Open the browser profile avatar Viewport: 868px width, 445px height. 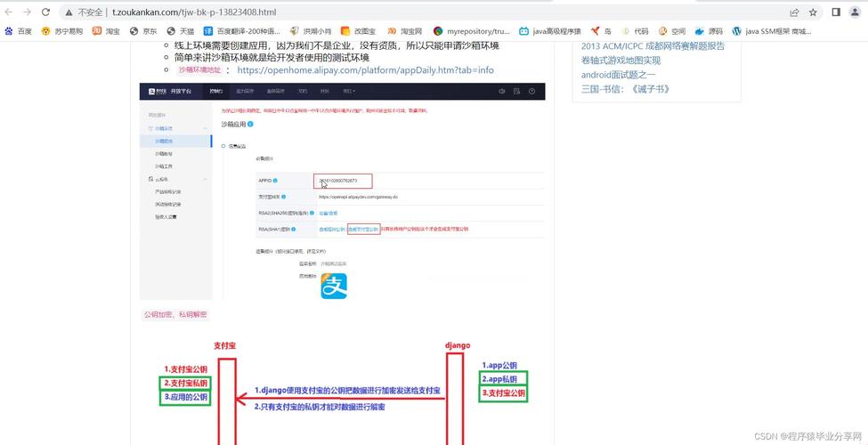pos(856,12)
